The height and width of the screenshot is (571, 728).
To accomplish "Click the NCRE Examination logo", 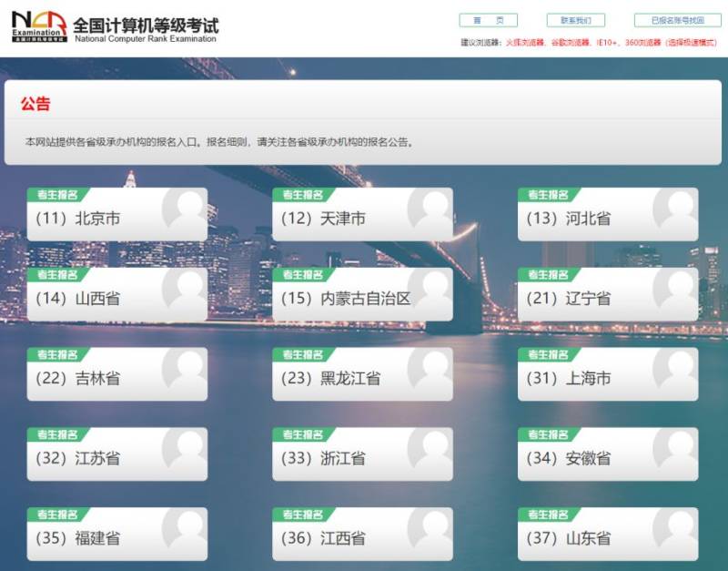I will [x=39, y=26].
